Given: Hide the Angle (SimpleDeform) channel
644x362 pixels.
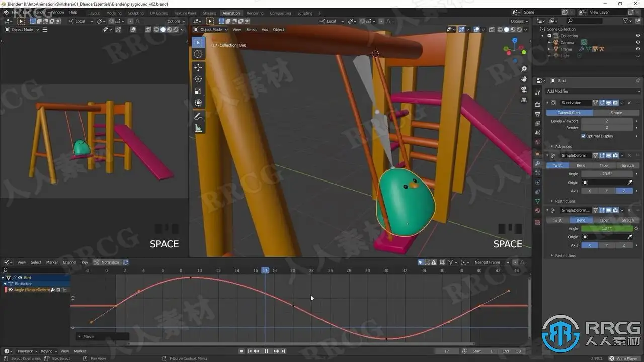Looking at the screenshot, I should pyautogui.click(x=10, y=290).
